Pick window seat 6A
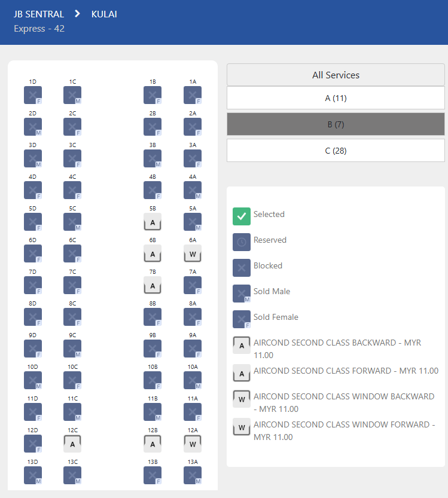448x498 pixels. point(193,253)
